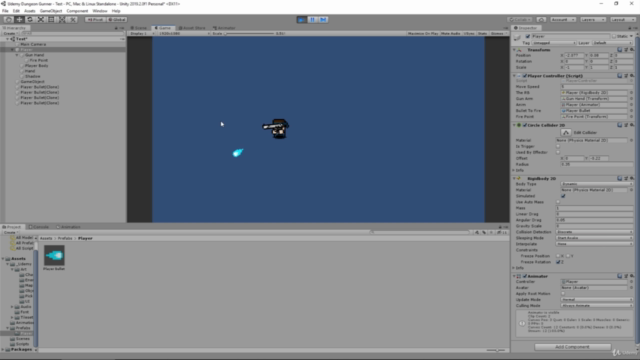Viewport: 640px width, 360px height.
Task: Open Layers dropdown in top toolbar
Action: [x=593, y=19]
